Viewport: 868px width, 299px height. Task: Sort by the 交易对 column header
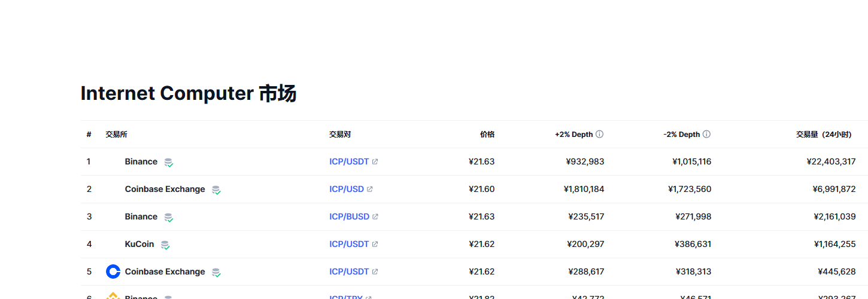340,135
